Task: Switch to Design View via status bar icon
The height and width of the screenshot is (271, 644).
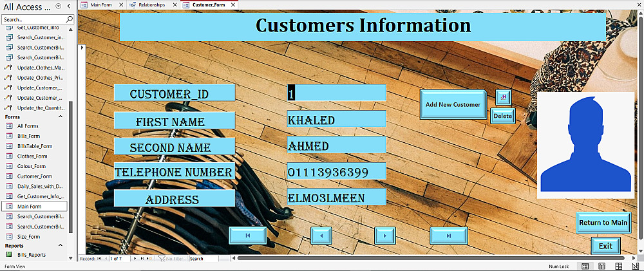Action: 635,266
